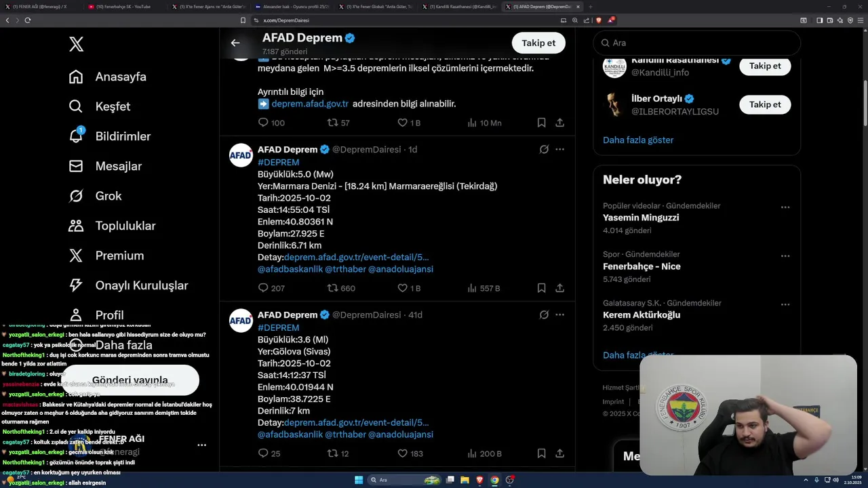This screenshot has height=488, width=868.
Task: Reply to the pinned post with 100 replies
Action: pyautogui.click(x=271, y=123)
